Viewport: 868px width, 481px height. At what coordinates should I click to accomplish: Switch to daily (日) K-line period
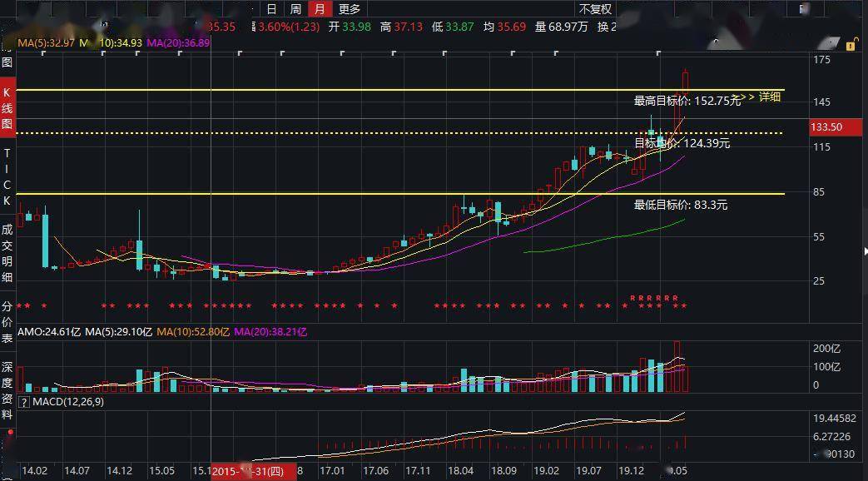271,9
